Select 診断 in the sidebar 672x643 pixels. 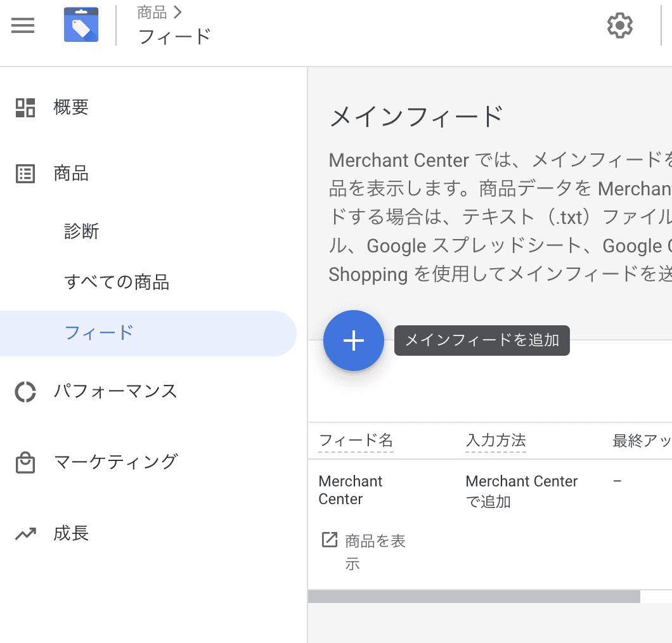(x=81, y=231)
